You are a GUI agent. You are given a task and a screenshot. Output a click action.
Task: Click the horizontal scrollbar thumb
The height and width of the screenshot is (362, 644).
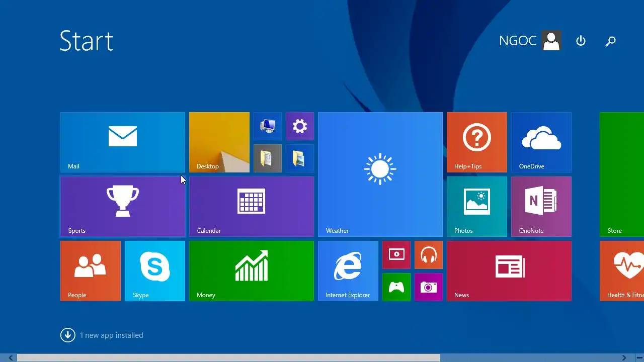(x=228, y=358)
